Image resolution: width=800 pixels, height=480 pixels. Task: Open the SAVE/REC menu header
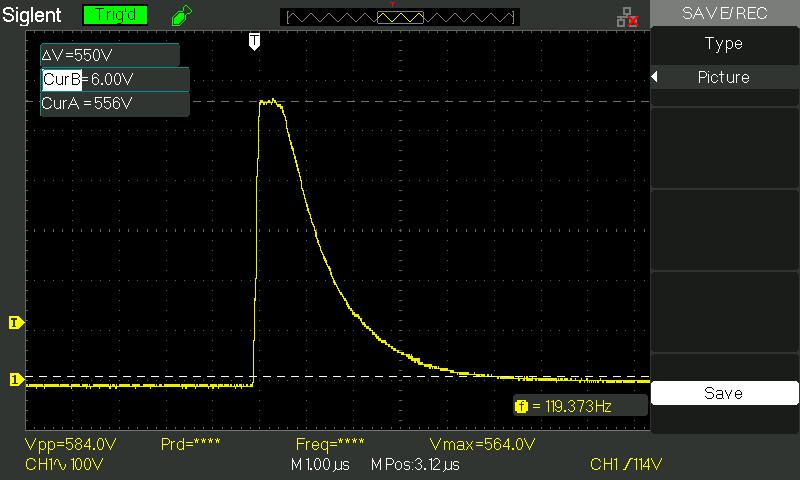coord(724,13)
